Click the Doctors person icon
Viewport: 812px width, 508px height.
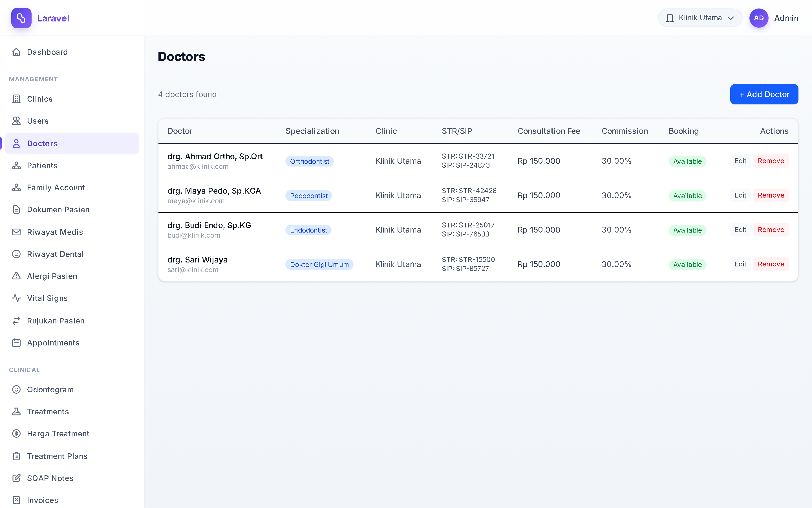tap(16, 143)
